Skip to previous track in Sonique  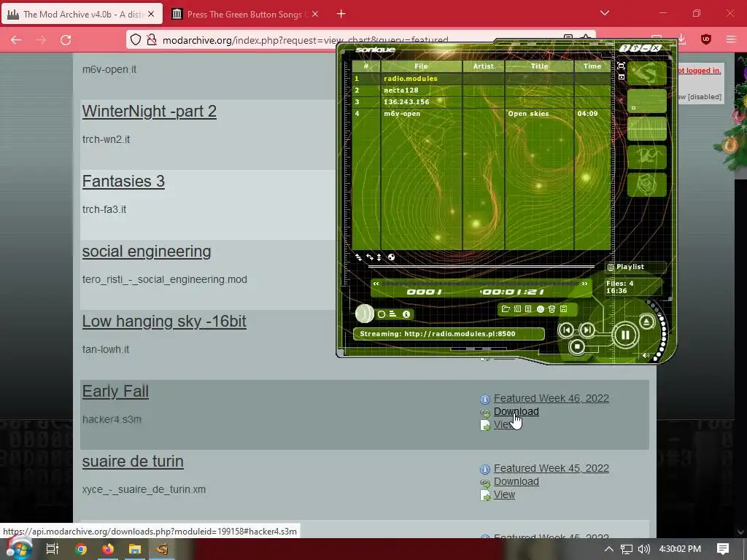pos(566,330)
